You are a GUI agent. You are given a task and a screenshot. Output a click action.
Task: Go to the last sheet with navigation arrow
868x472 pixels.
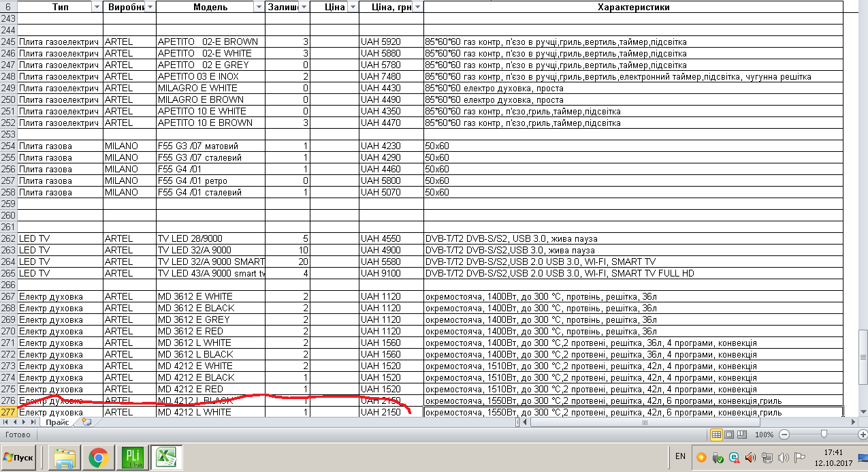tap(34, 422)
